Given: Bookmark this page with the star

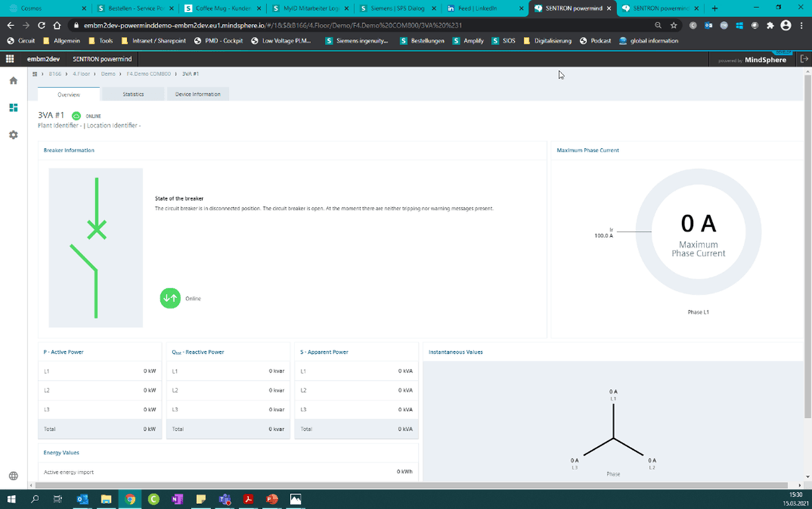Looking at the screenshot, I should pos(673,25).
